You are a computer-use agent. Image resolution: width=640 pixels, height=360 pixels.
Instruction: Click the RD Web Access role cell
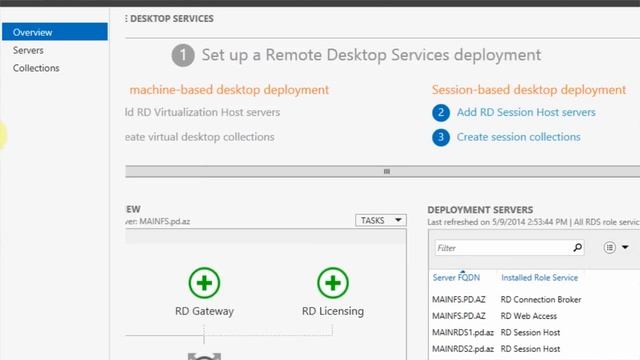[529, 316]
